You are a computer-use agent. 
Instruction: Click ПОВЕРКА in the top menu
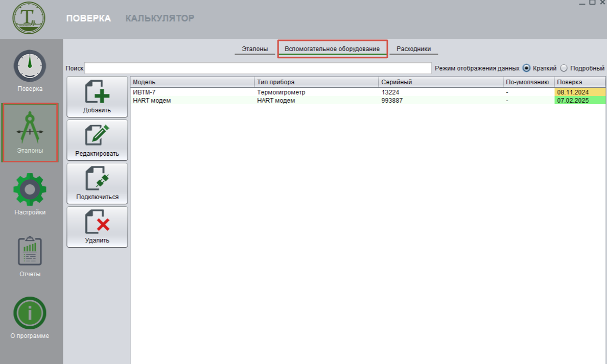click(88, 18)
